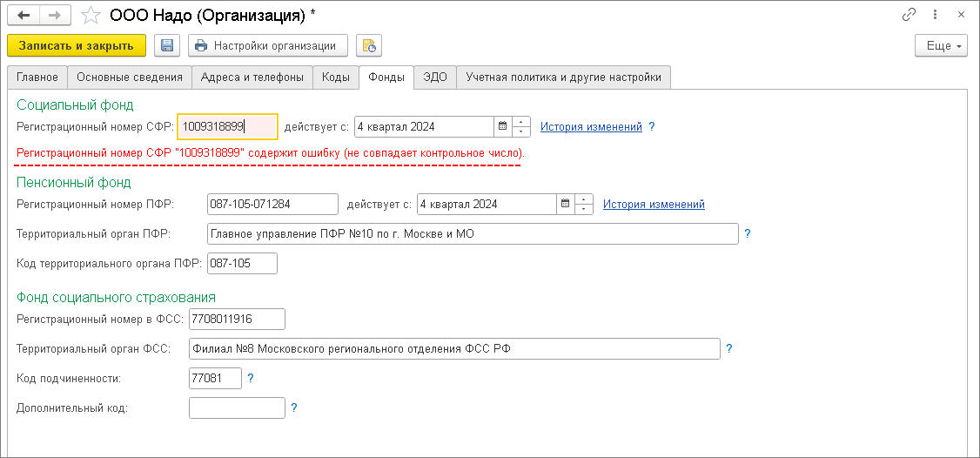The height and width of the screenshot is (458, 980).
Task: Click Записать и закрыть button
Action: pyautogui.click(x=77, y=45)
